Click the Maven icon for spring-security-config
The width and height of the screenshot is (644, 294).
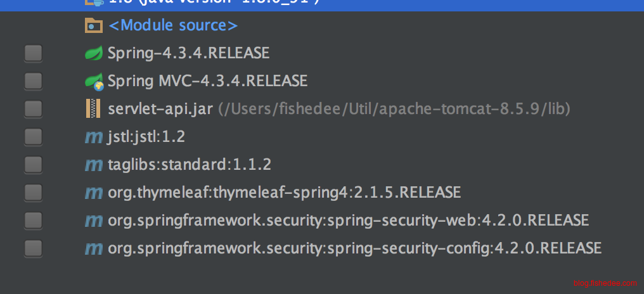(94, 248)
